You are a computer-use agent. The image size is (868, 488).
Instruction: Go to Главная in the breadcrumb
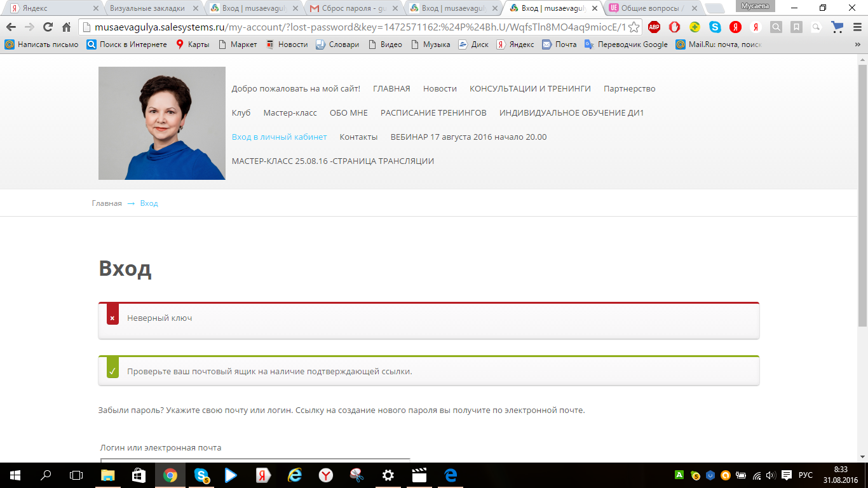pyautogui.click(x=107, y=203)
